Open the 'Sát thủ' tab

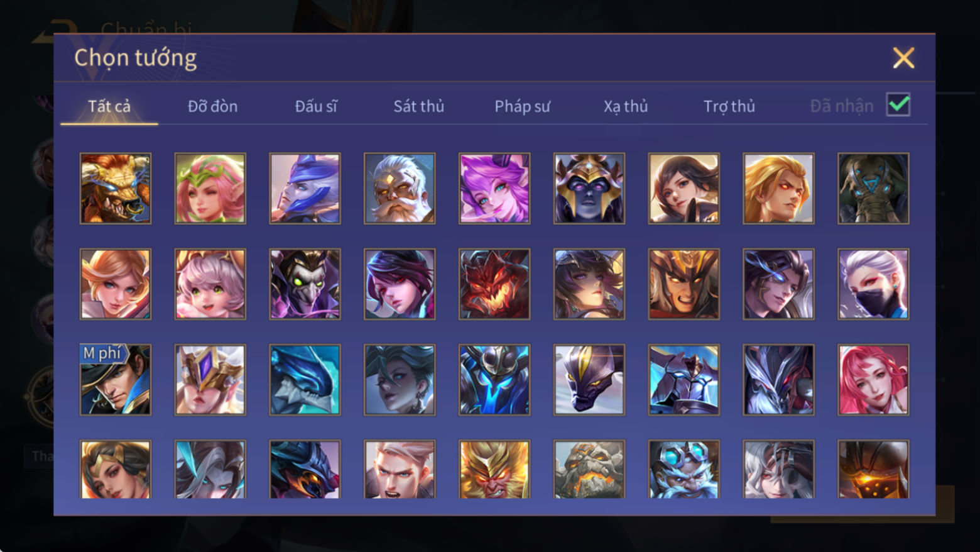coord(419,106)
